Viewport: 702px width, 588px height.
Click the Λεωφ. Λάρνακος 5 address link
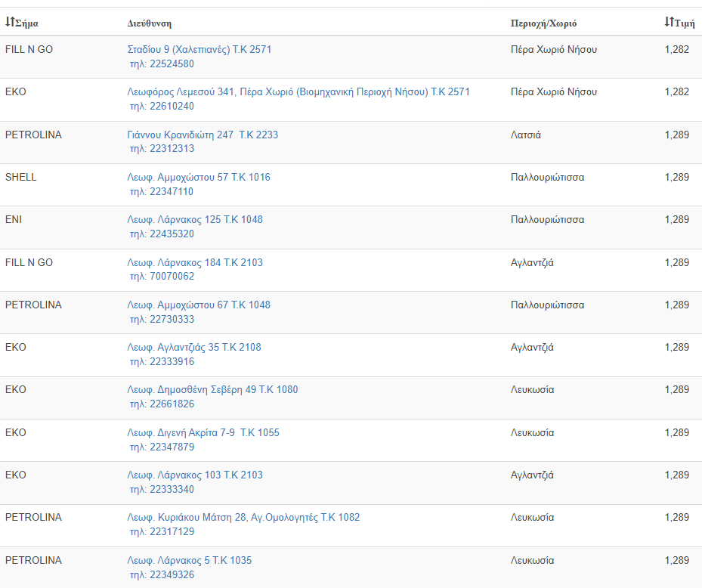tap(190, 561)
